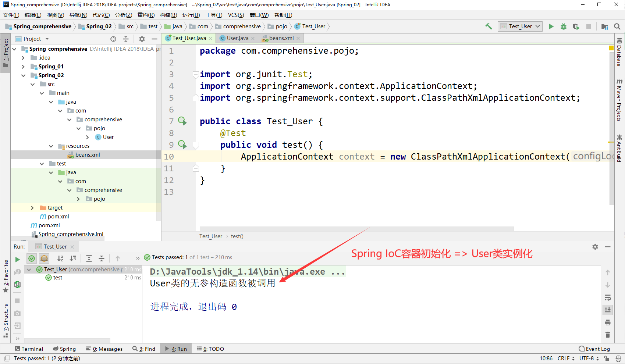The width and height of the screenshot is (625, 364).
Task: Expand all test results
Action: click(89, 258)
